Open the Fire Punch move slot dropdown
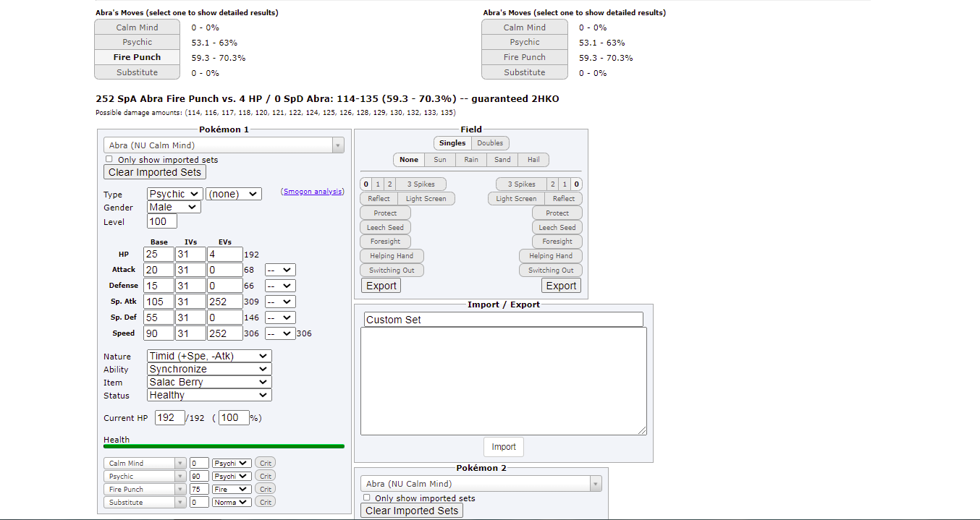Image resolution: width=980 pixels, height=520 pixels. 145,489
